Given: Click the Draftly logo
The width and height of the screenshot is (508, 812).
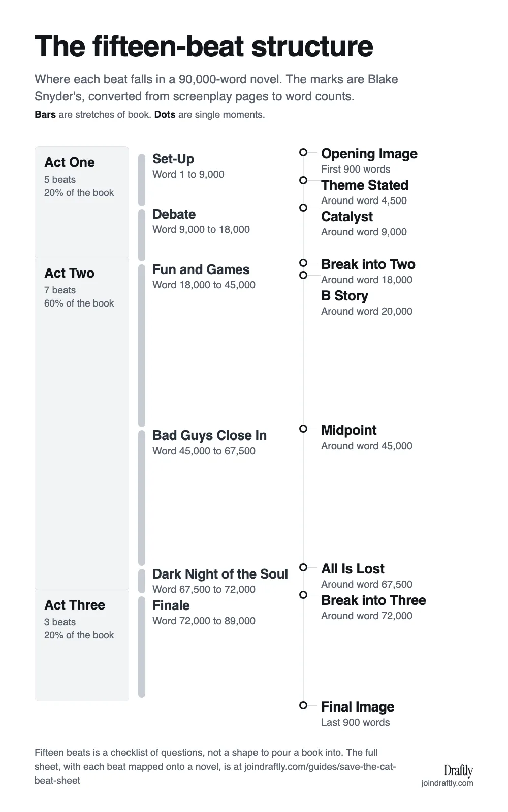Looking at the screenshot, I should pos(458,770).
